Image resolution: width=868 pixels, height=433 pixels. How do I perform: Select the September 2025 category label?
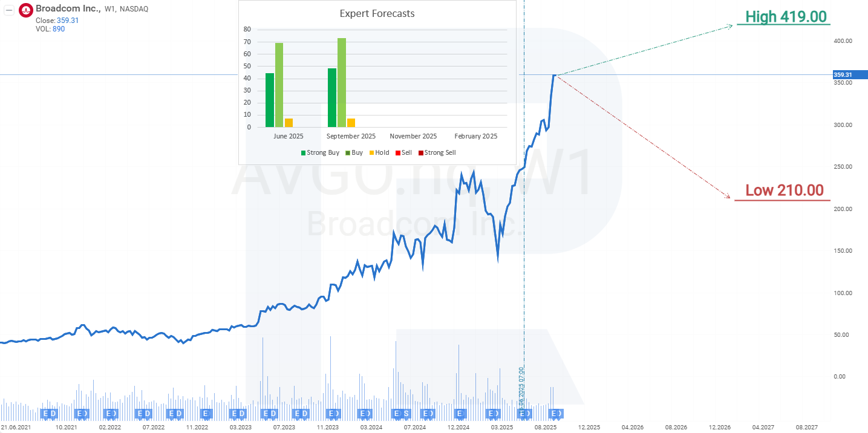(351, 136)
